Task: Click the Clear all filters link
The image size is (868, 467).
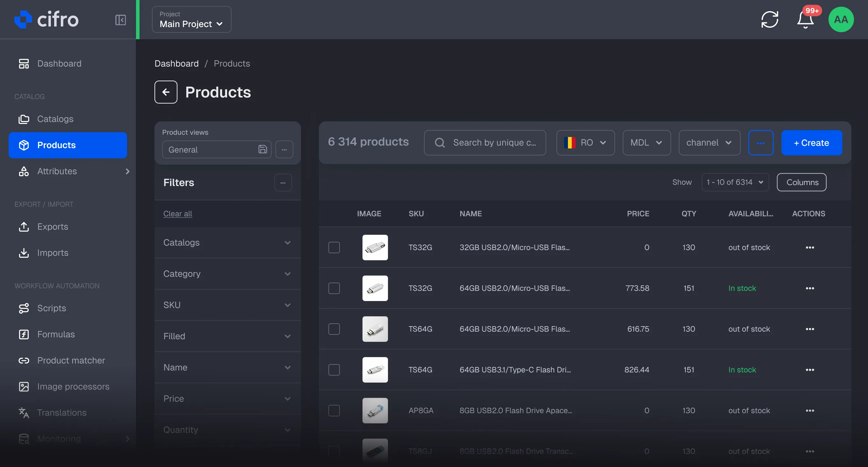Action: (x=177, y=214)
